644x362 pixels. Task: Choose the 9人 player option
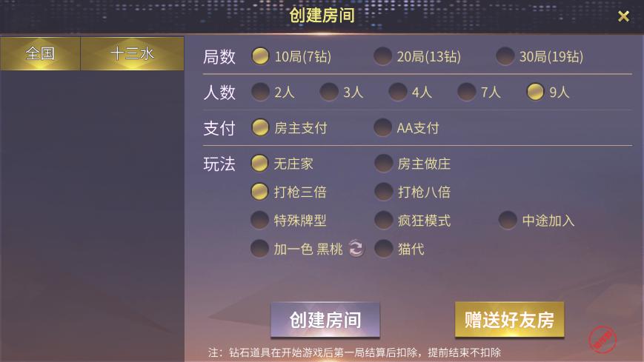[536, 92]
